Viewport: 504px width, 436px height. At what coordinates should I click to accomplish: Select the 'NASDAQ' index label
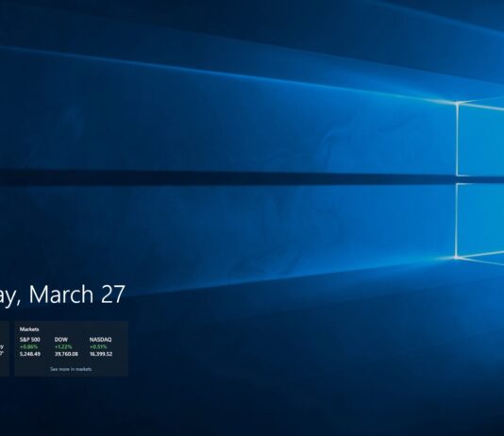[x=100, y=340]
